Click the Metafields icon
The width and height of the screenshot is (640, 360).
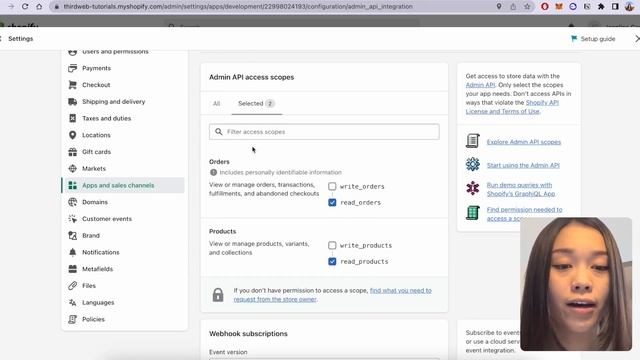(73, 269)
